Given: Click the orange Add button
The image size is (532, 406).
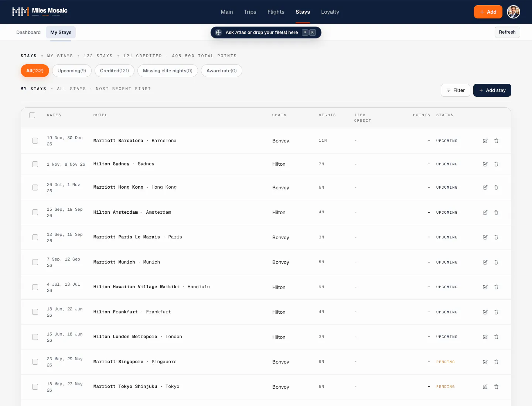Looking at the screenshot, I should pos(488,12).
